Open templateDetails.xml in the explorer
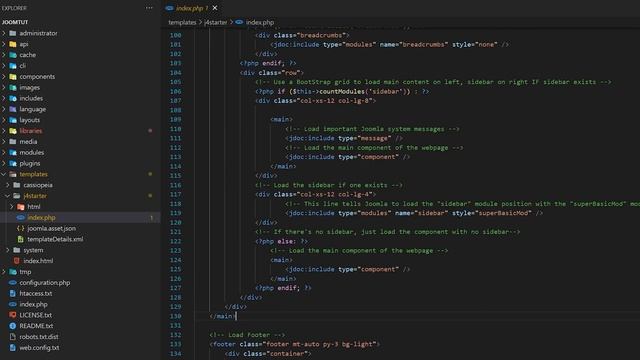 55,239
